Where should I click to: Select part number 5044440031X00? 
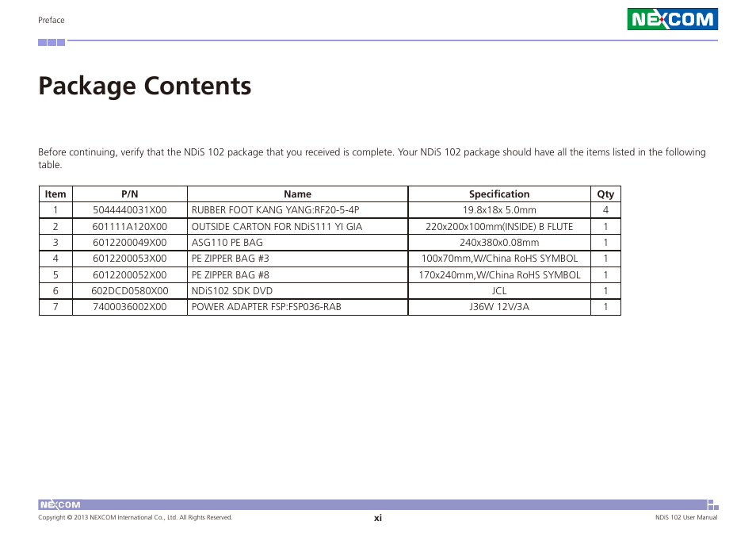[130, 210]
